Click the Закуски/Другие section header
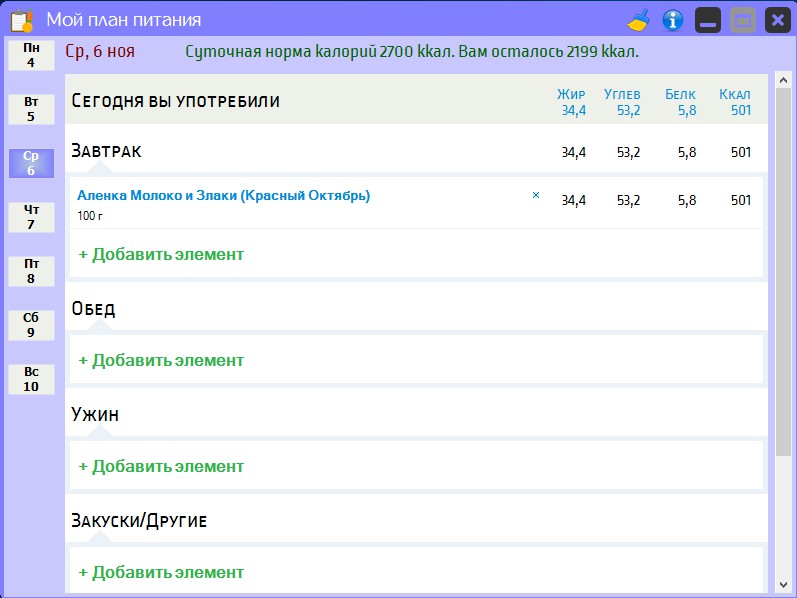The image size is (797, 598). click(x=139, y=521)
